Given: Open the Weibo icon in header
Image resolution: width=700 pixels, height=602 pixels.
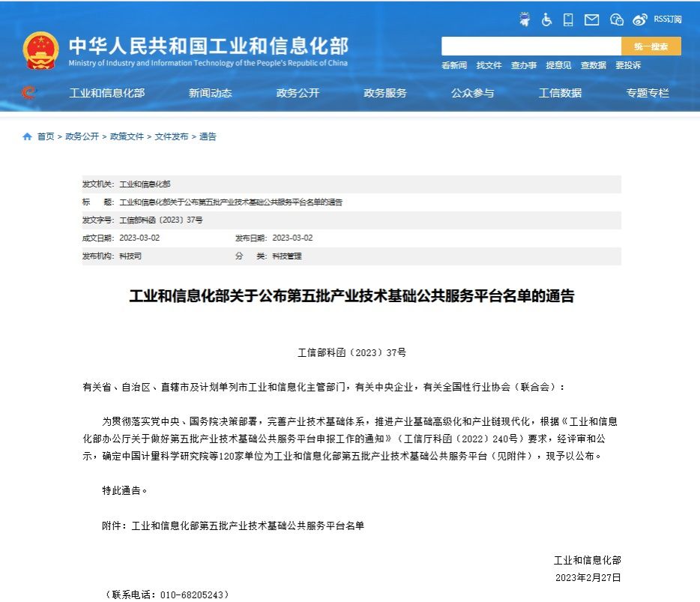Looking at the screenshot, I should click(640, 19).
